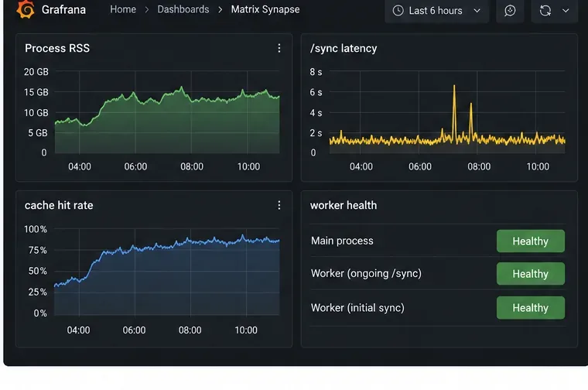Select the Main process row label
Viewport: 588px width, 390px height.
click(342, 241)
